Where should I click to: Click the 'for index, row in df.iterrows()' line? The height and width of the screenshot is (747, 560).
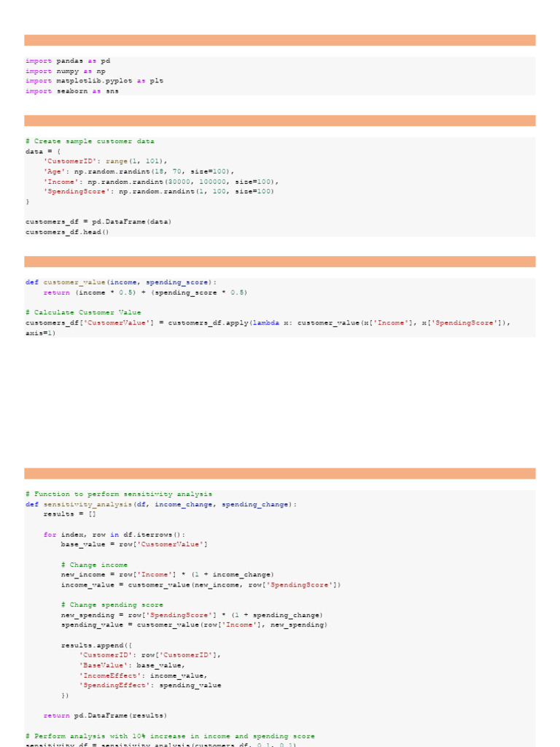point(114,535)
